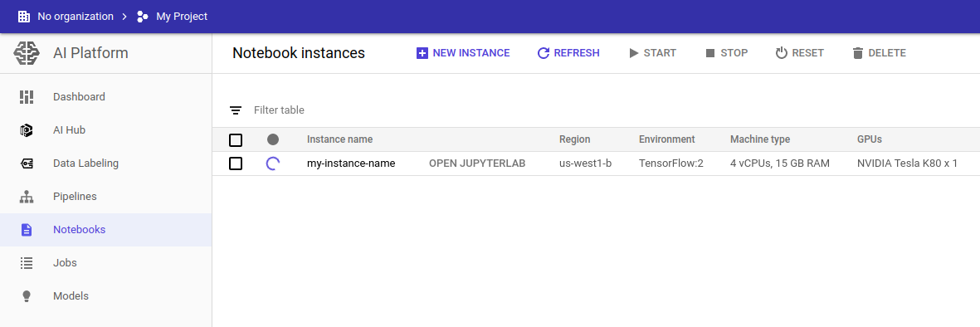Viewport: 980px width, 327px height.
Task: Click My Project breadcrumb
Action: coord(182,17)
